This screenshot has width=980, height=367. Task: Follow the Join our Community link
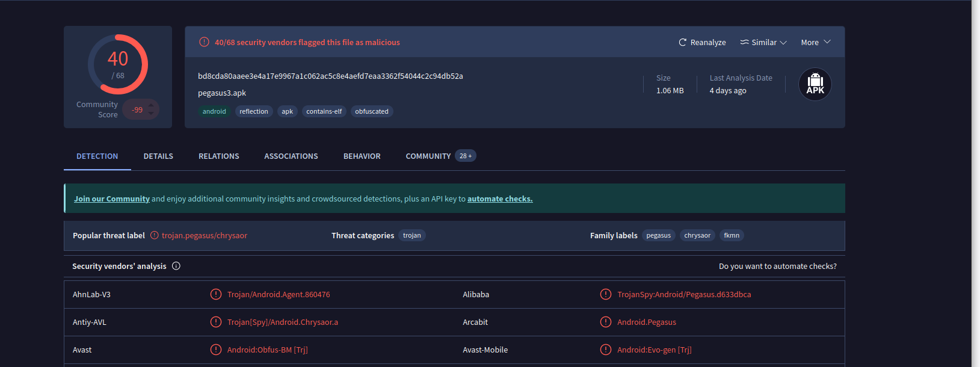(112, 199)
